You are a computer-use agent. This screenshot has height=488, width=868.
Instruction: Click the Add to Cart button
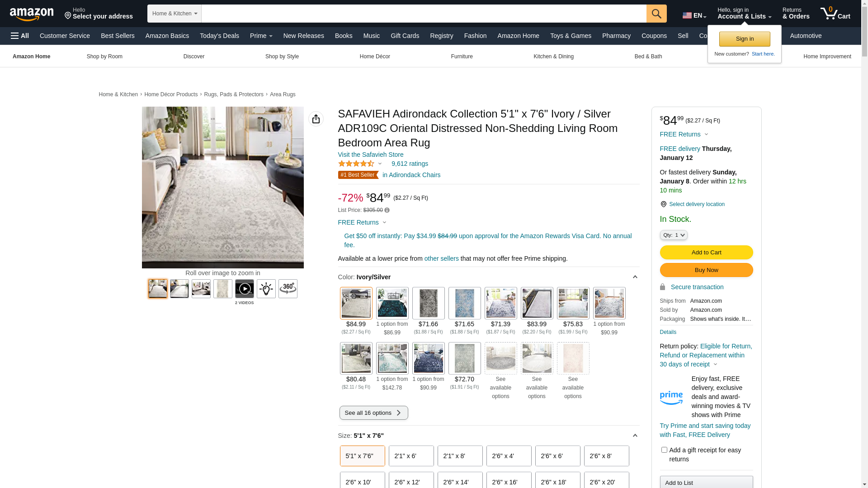(x=706, y=252)
